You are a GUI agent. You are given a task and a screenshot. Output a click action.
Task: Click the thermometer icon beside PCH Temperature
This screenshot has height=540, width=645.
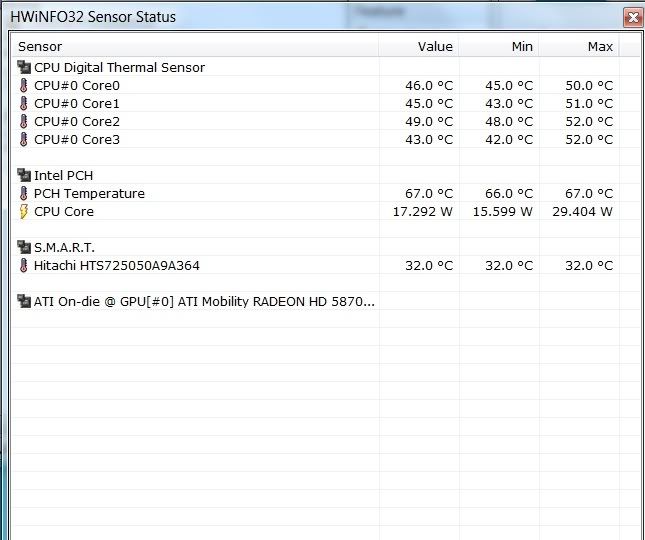coord(23,194)
